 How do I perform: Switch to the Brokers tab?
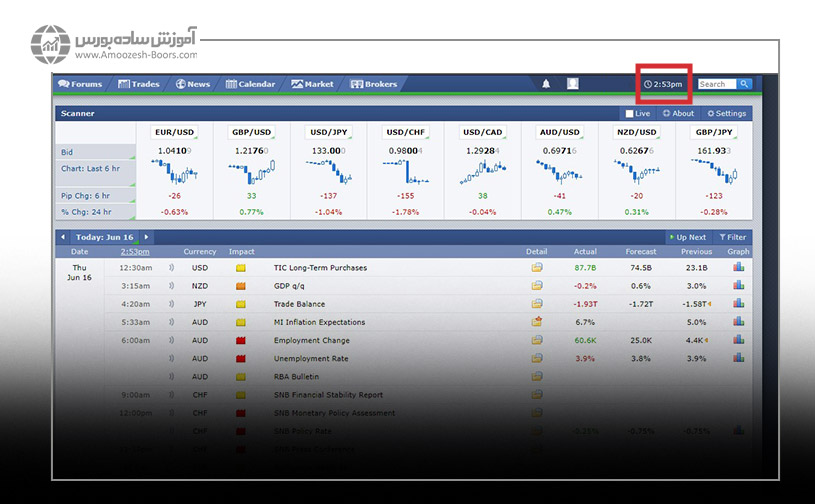374,84
